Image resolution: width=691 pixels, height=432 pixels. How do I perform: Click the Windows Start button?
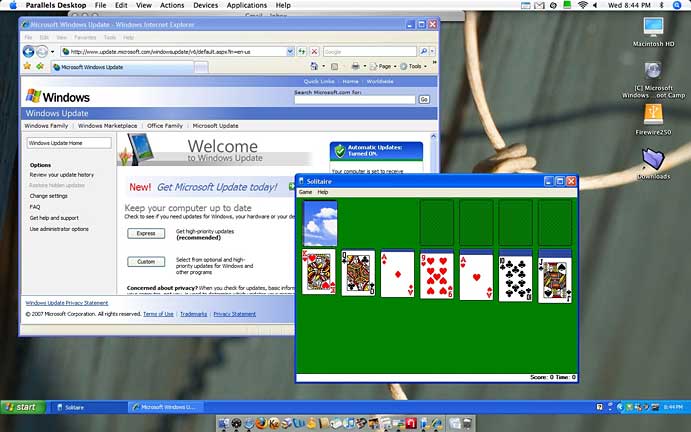point(23,407)
